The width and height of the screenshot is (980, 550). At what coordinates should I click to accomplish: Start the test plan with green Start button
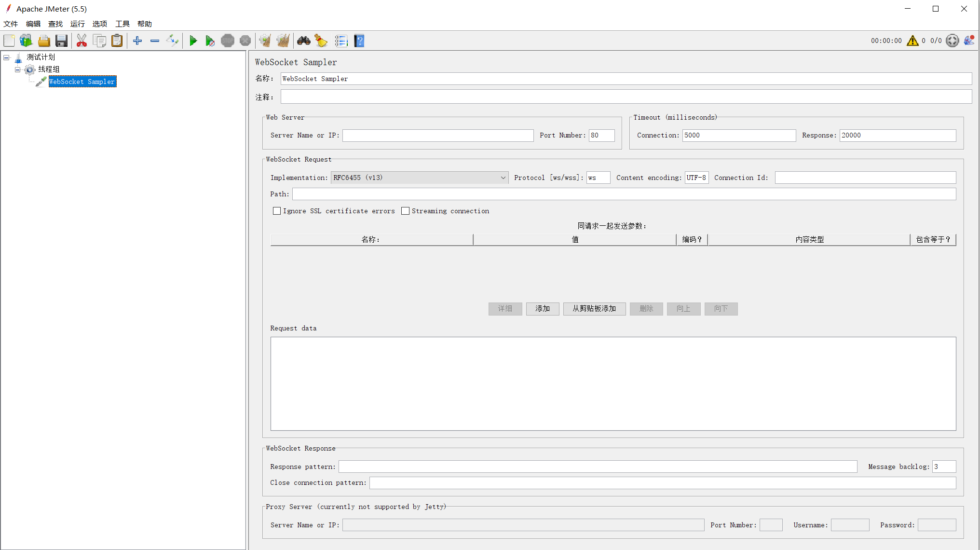pos(193,41)
